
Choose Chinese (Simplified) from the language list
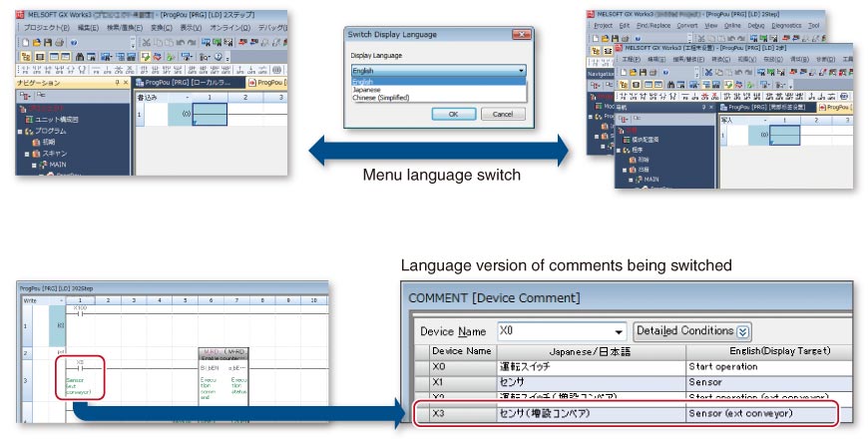pyautogui.click(x=382, y=97)
